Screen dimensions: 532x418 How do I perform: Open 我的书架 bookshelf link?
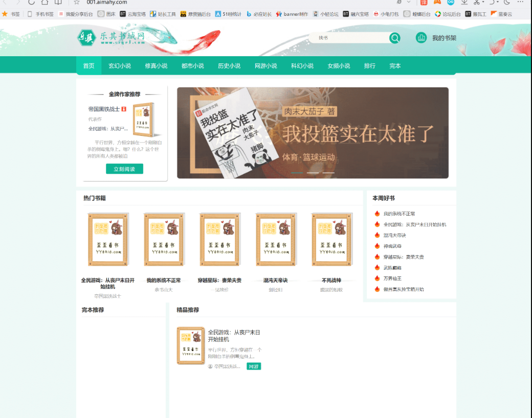pos(436,38)
